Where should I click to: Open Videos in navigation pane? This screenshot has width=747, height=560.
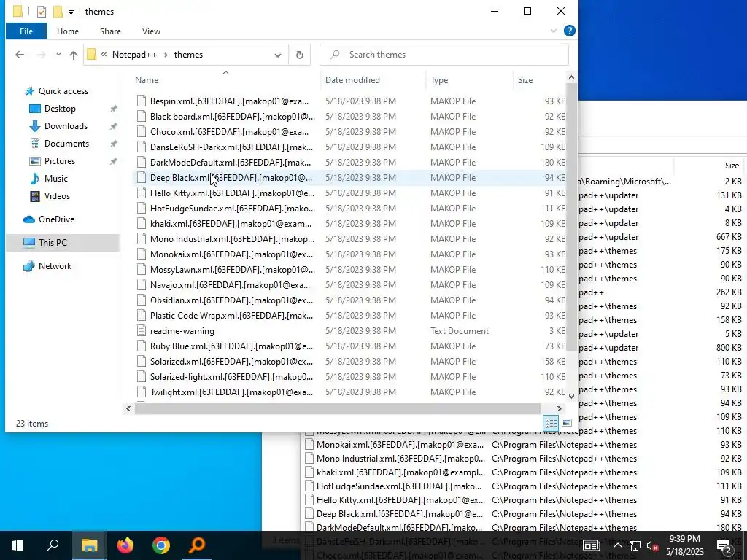(57, 196)
